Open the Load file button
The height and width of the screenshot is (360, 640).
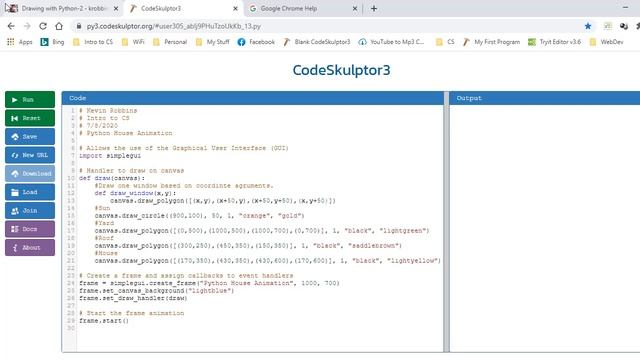coord(30,192)
